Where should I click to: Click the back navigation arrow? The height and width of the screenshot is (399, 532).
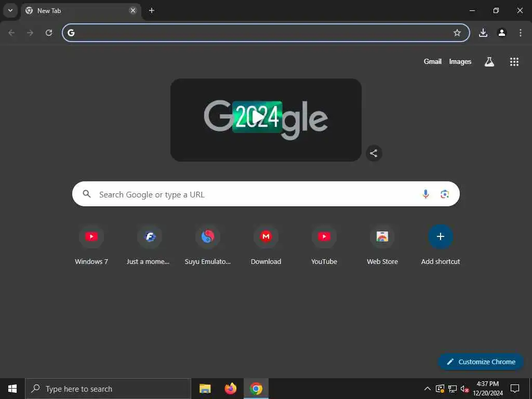(11, 33)
